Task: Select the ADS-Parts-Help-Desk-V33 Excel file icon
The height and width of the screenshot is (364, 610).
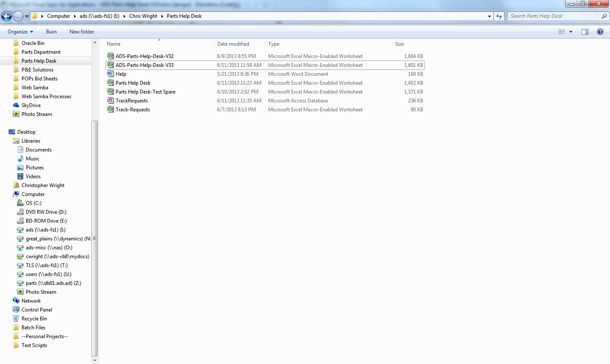Action: (111, 65)
